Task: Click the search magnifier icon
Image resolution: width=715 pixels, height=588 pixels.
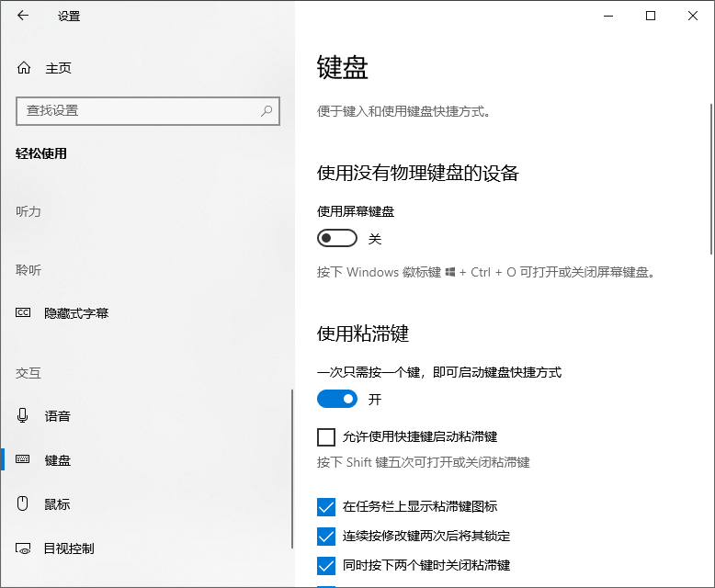Action: pos(267,111)
